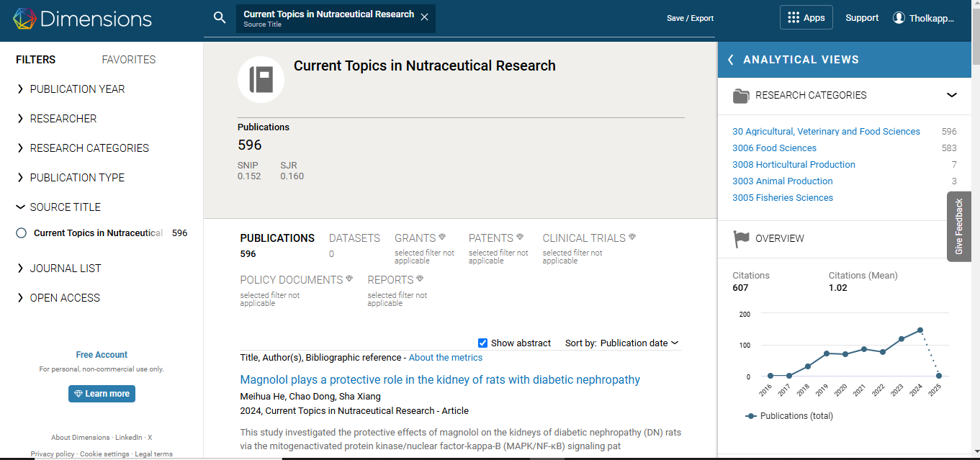
Task: Click the Research Categories folder icon
Action: click(741, 96)
